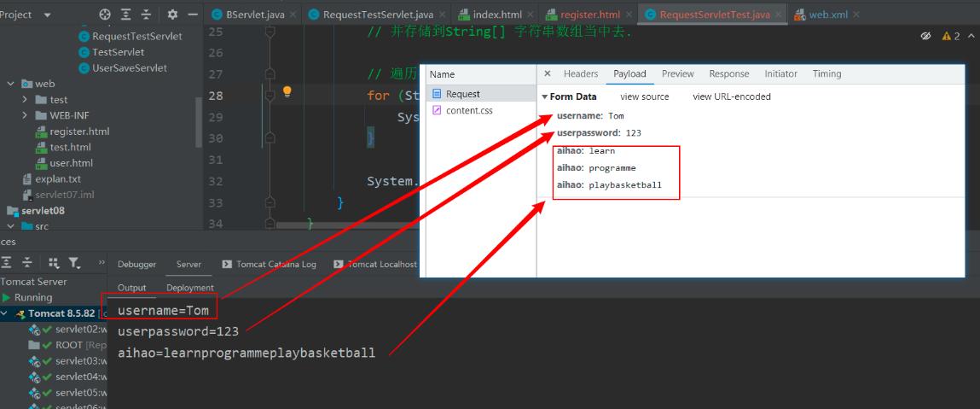This screenshot has height=409, width=980.
Task: Open the Timing tab in DevTools
Action: tap(826, 73)
